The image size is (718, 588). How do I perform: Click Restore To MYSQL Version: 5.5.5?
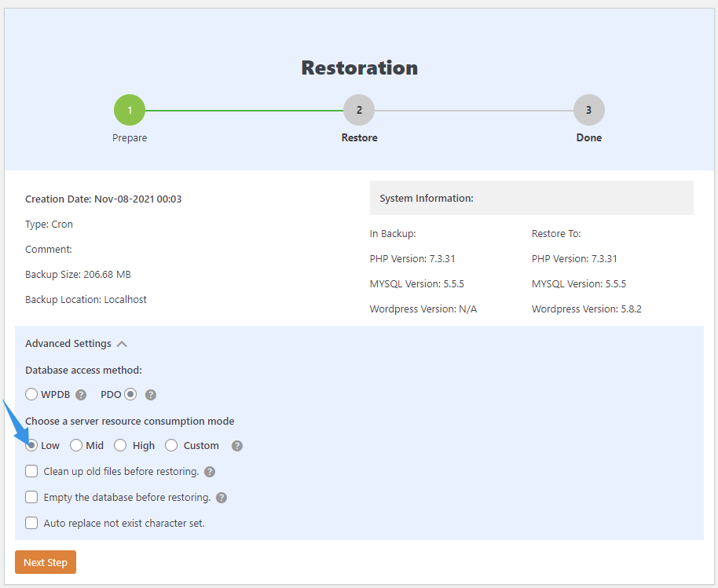point(579,284)
